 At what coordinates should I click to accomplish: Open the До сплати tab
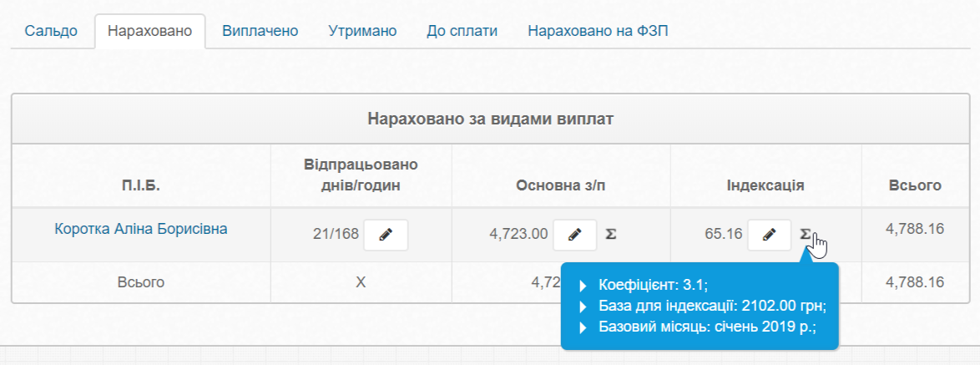pos(462,32)
